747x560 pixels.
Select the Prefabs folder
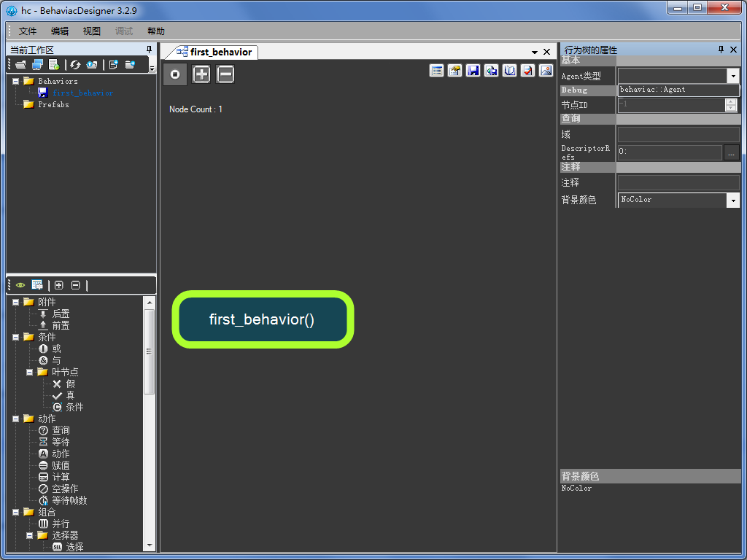pyautogui.click(x=53, y=104)
